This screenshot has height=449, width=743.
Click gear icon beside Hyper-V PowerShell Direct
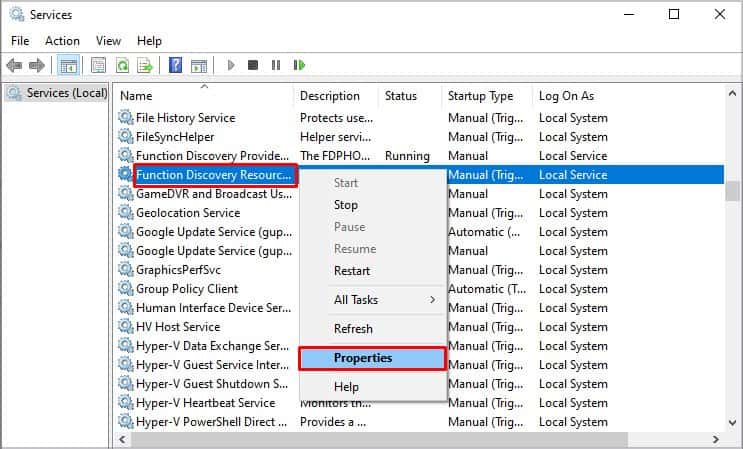coord(126,422)
